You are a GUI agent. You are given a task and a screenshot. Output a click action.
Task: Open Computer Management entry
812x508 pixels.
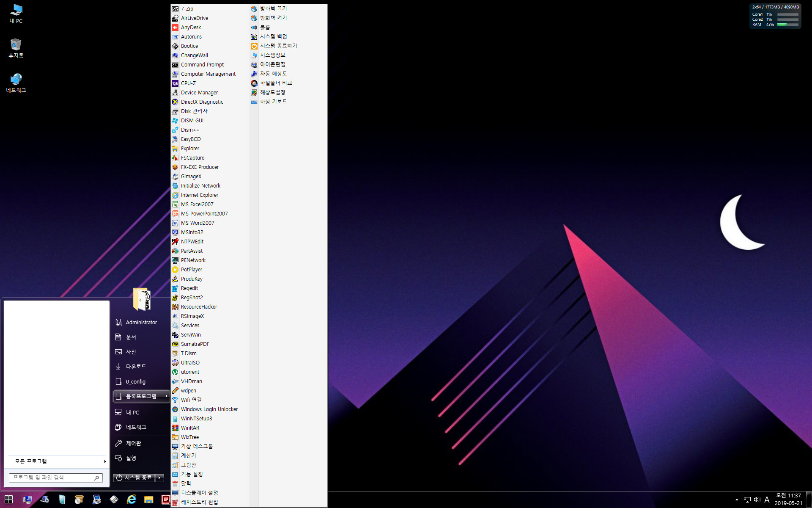(x=210, y=74)
